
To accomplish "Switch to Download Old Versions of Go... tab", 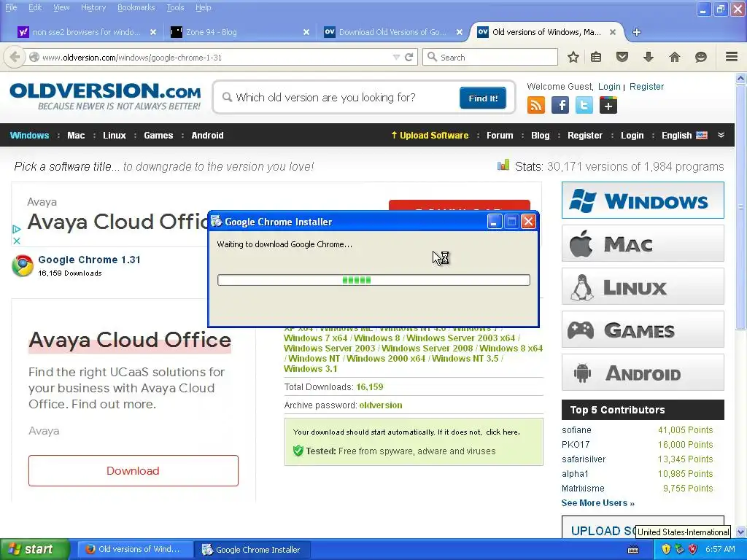I will pos(392,32).
